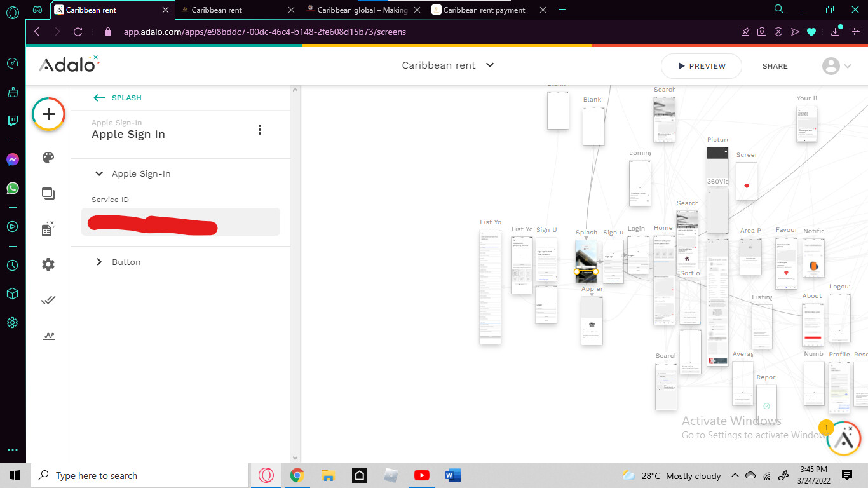Open Opera sidebar settings gear
868x488 pixels.
(12, 323)
